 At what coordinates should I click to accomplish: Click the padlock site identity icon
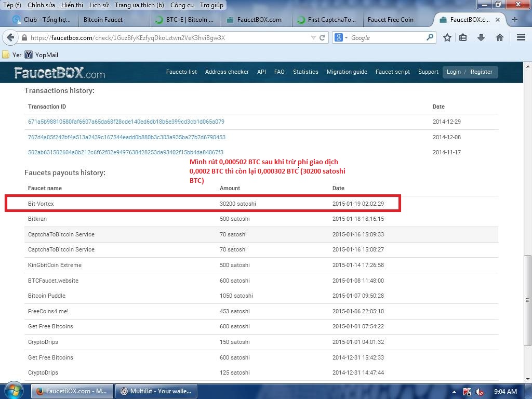[x=24, y=37]
